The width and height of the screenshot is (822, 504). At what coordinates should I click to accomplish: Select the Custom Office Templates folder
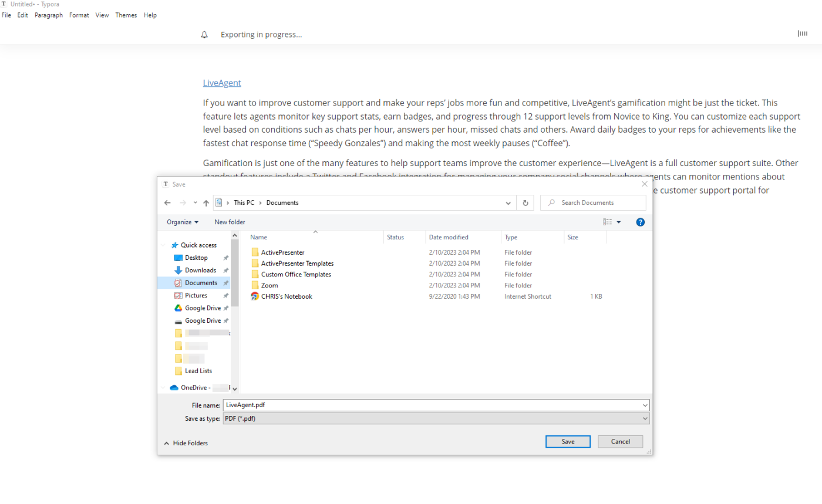coord(291,275)
